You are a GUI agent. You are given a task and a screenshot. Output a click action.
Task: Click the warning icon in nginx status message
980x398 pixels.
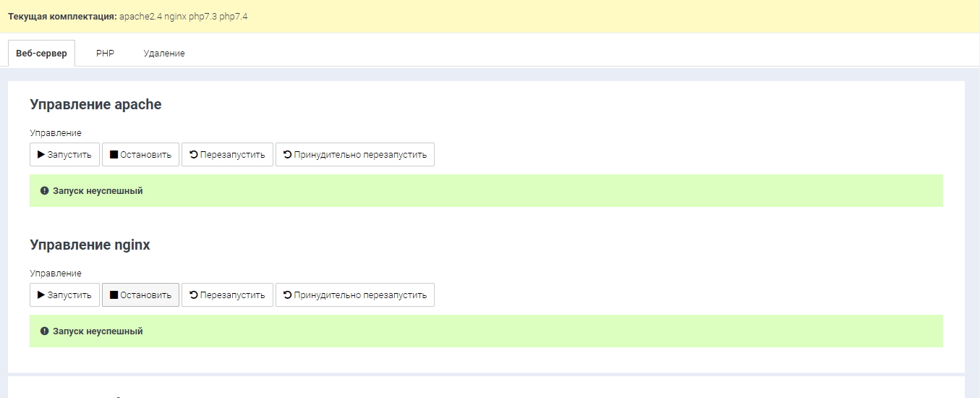click(x=44, y=331)
